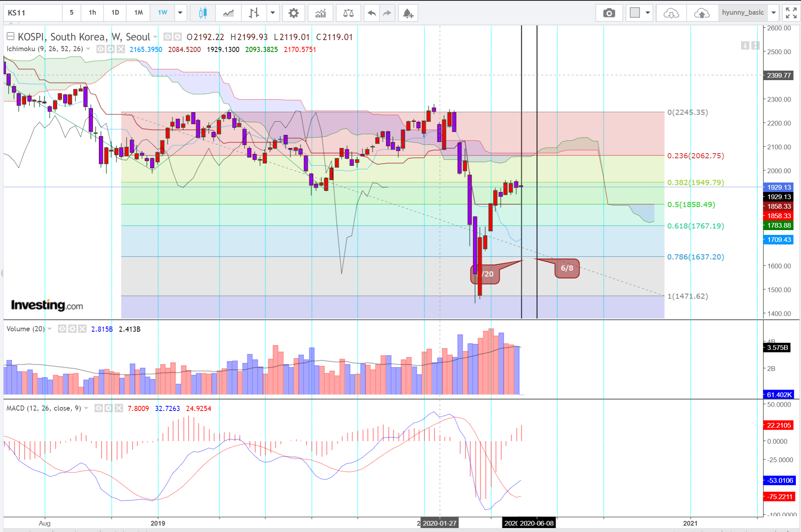Screen dimensions: 801x532
Task: Expand more timeframes dropdown arrow
Action: coord(180,13)
